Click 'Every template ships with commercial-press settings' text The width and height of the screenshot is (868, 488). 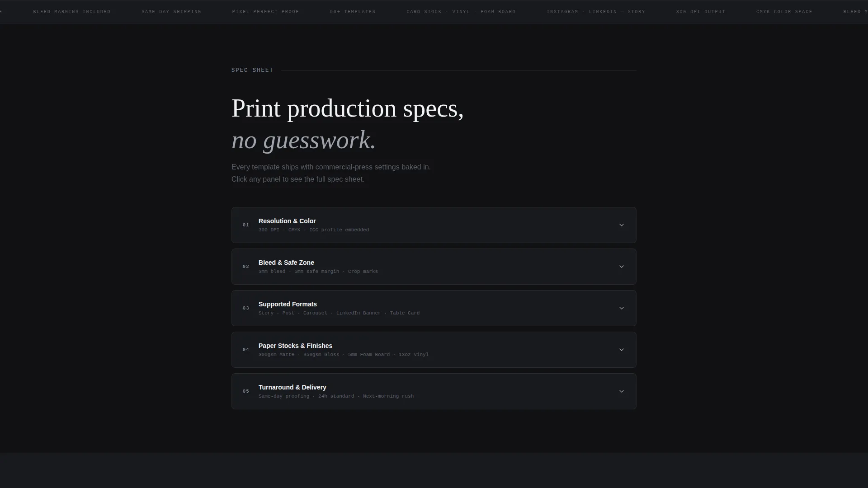(x=331, y=167)
